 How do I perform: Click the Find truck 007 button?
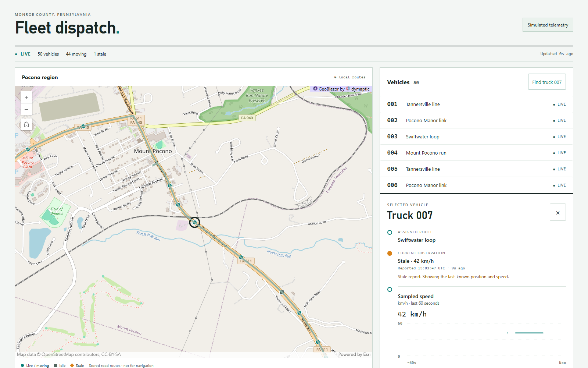547,82
